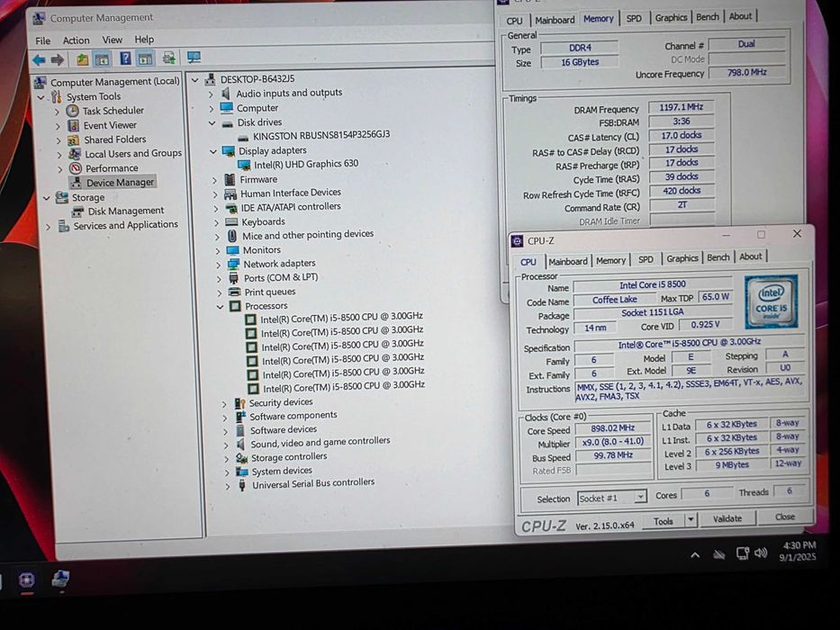The height and width of the screenshot is (630, 840).
Task: Switch to Bench tab in front CPU-Z
Action: coord(718,257)
